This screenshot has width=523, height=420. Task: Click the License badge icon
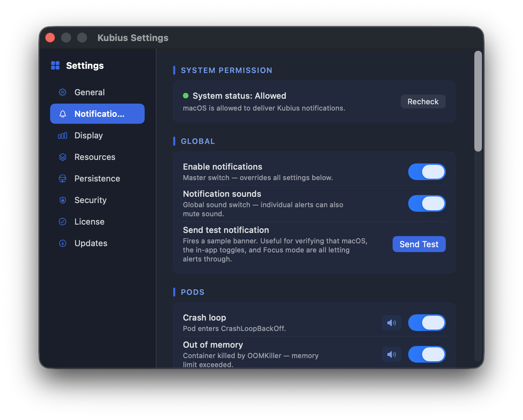point(63,221)
